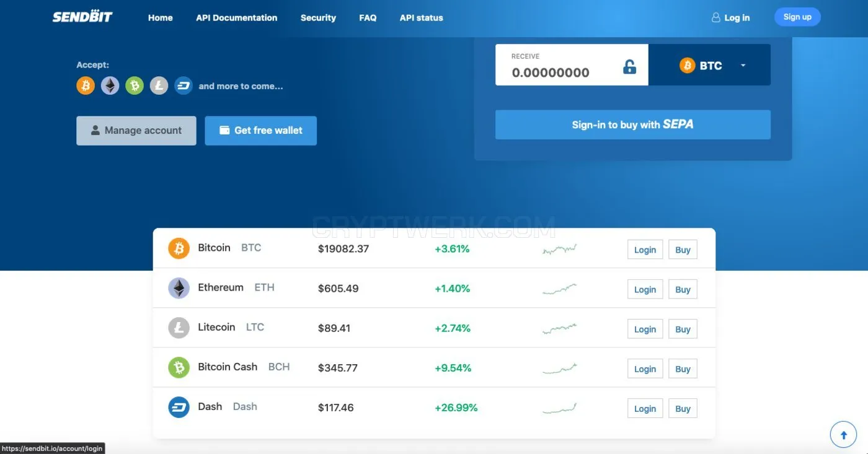Click the Receive amount input field
Viewport: 868px width, 454px height.
click(x=572, y=64)
